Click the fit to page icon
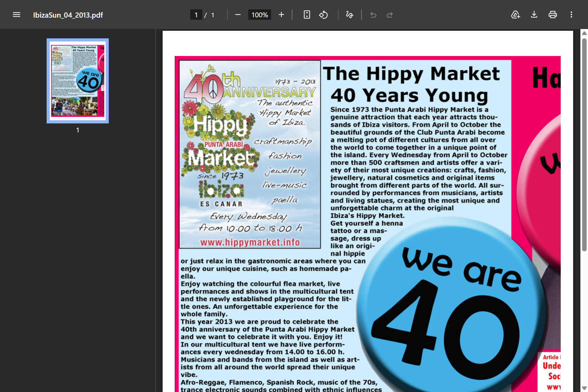The width and height of the screenshot is (588, 392). 307,15
